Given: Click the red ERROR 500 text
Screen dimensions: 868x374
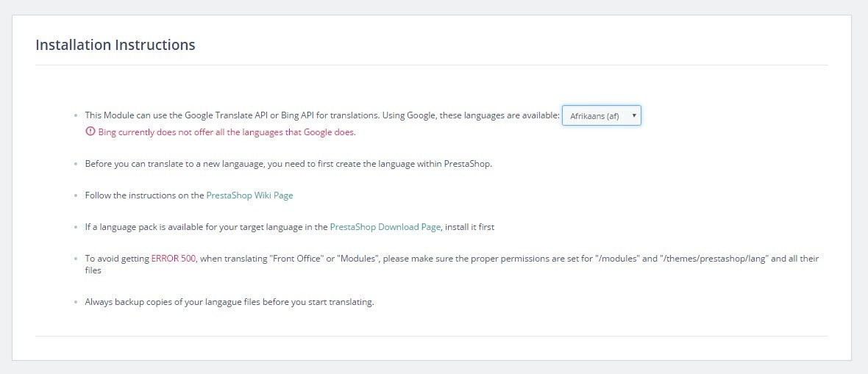Looking at the screenshot, I should tap(174, 259).
